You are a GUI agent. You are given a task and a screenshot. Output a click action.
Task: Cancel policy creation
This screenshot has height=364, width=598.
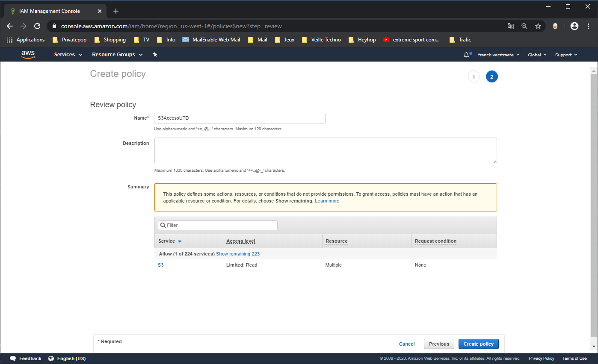[x=407, y=344]
